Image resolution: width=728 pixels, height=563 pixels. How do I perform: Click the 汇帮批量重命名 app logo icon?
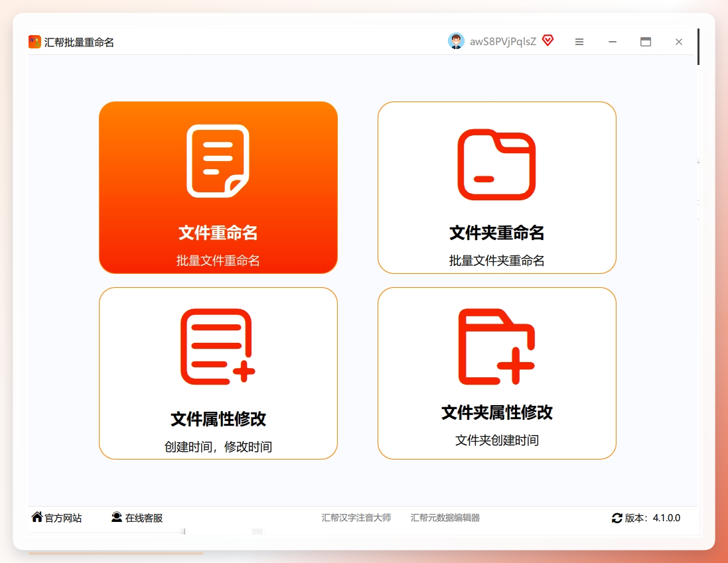35,42
